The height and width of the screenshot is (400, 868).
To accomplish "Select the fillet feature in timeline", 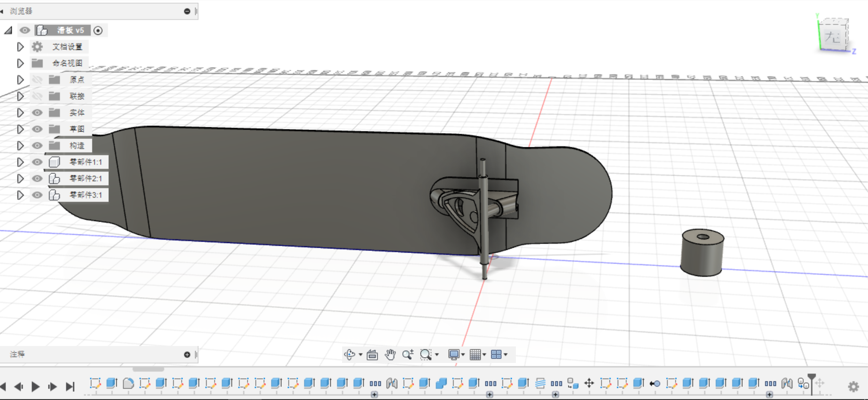I will click(x=129, y=384).
